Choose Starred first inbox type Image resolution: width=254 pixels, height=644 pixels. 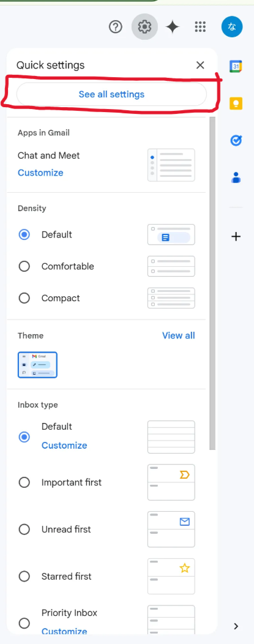24,577
